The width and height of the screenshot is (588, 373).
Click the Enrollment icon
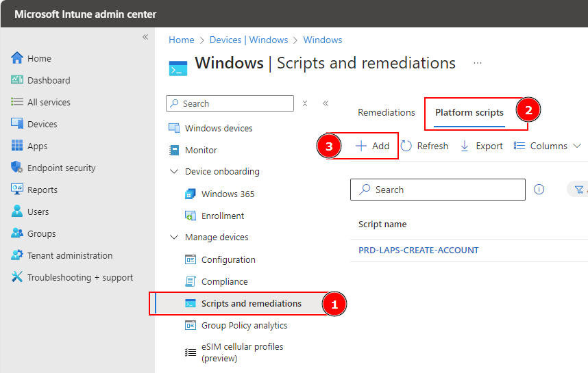click(x=190, y=216)
